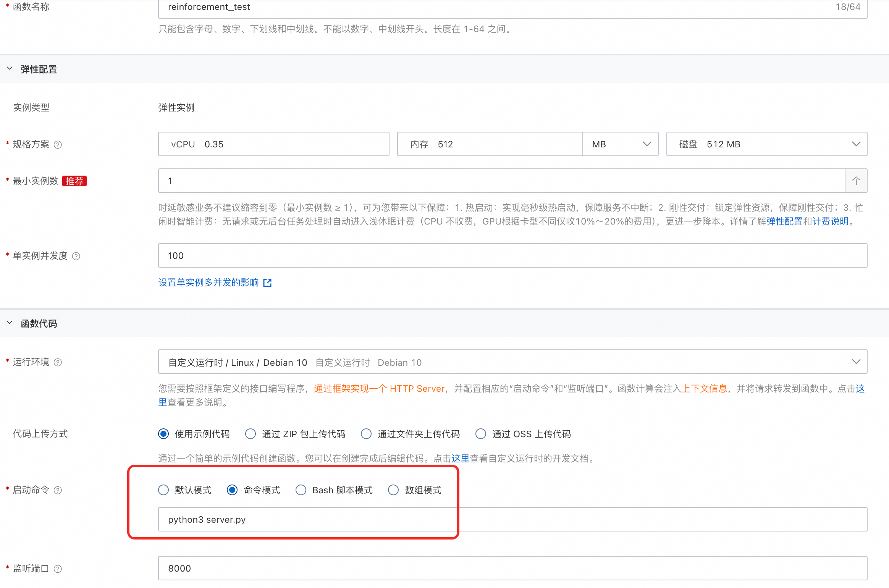Image resolution: width=889 pixels, height=588 pixels.
Task: Select 默认模式 startup command radio
Action: tap(163, 490)
